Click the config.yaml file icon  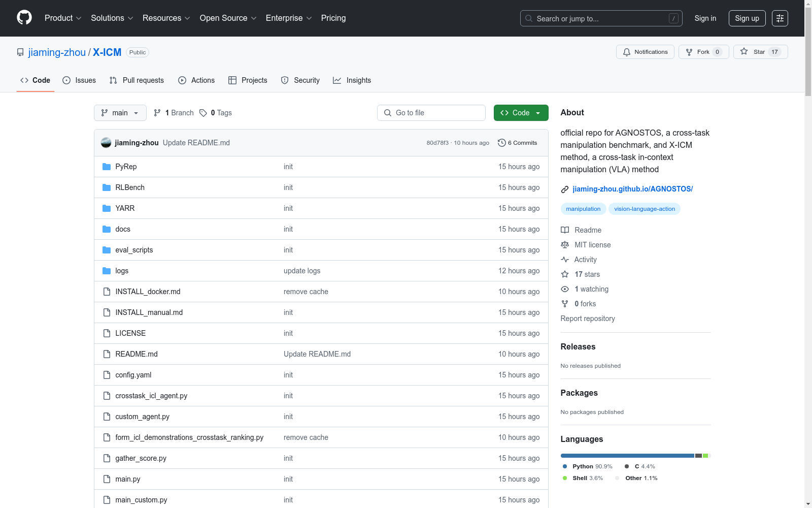click(x=107, y=375)
